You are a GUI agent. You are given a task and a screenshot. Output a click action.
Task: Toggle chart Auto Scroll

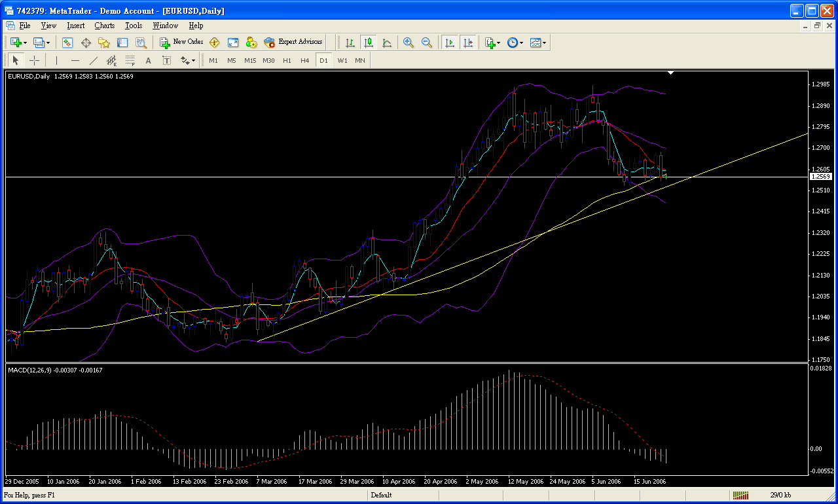click(449, 43)
